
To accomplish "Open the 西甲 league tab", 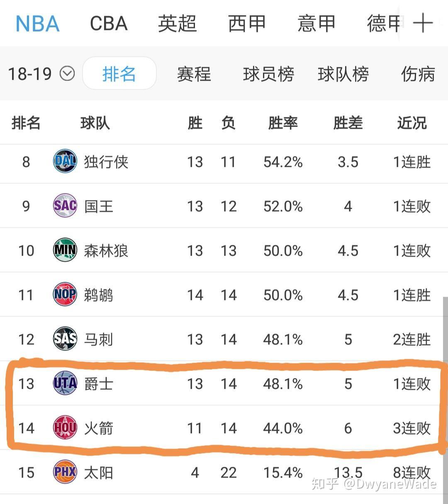I will [x=247, y=24].
